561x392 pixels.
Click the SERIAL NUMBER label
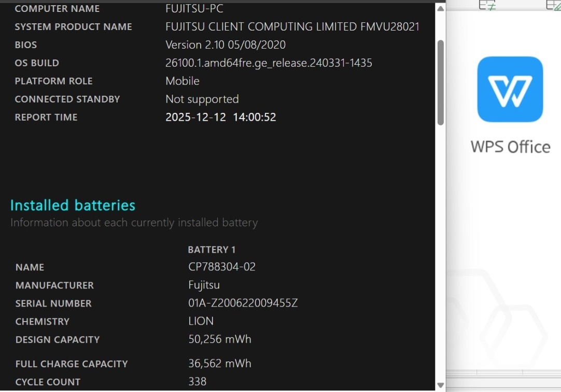pyautogui.click(x=54, y=303)
